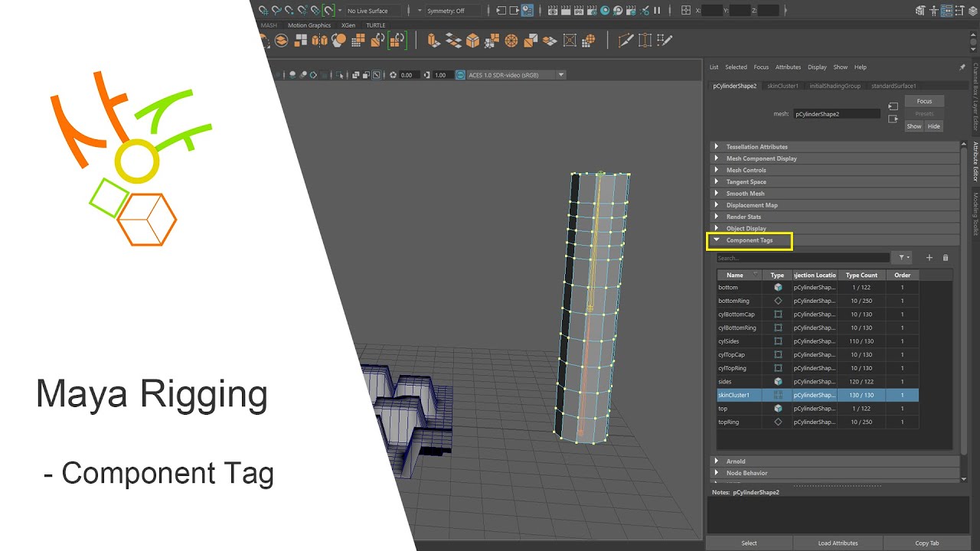
Task: Click the Show button
Action: (x=914, y=126)
